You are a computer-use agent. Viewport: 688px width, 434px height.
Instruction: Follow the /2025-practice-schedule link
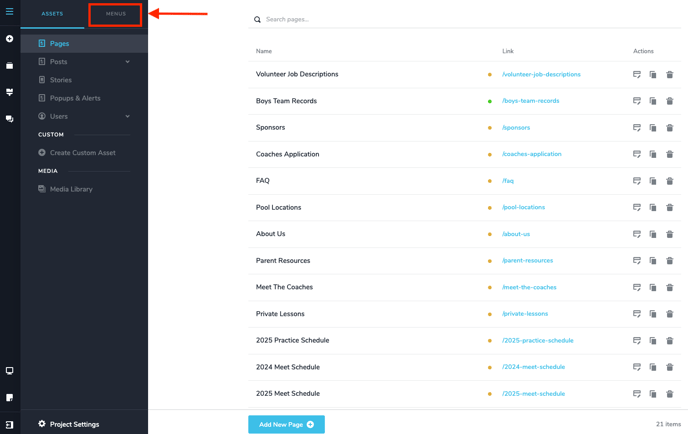538,341
